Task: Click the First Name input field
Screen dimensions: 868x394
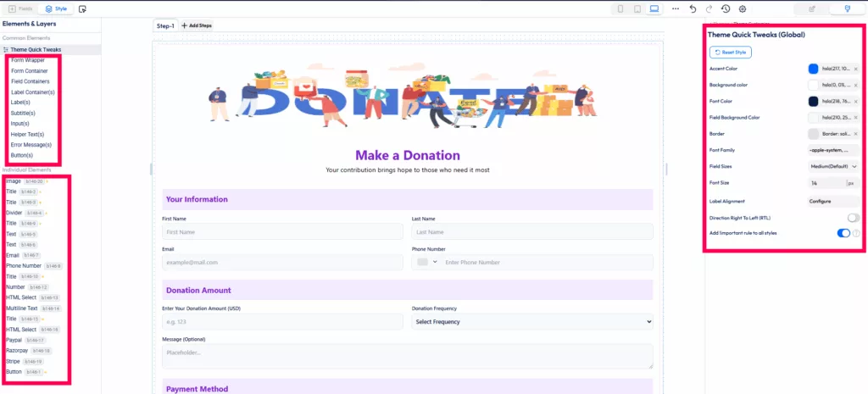Action: 282,232
